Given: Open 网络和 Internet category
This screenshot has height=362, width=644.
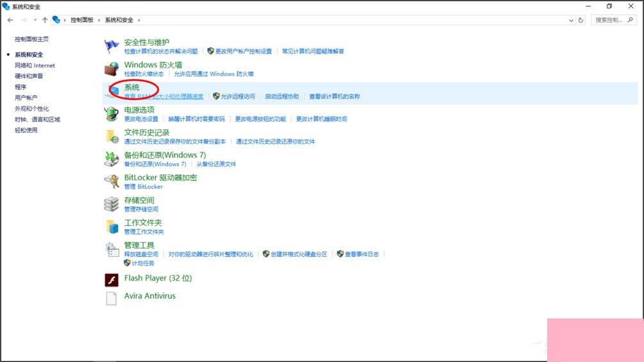Looking at the screenshot, I should click(35, 65).
